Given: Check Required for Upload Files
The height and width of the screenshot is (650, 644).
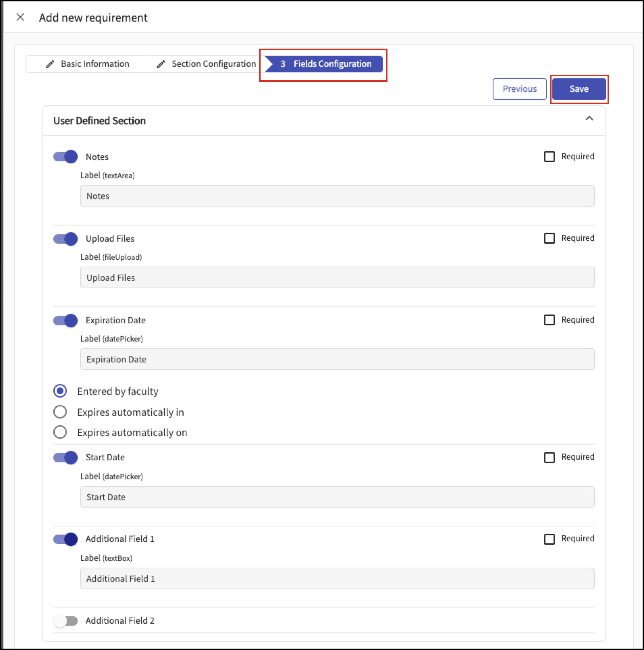Looking at the screenshot, I should pos(549,238).
